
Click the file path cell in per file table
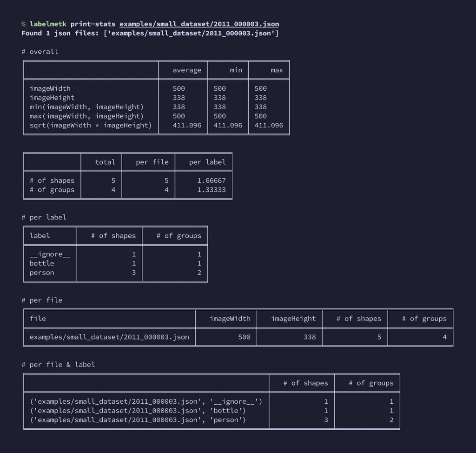click(x=109, y=337)
